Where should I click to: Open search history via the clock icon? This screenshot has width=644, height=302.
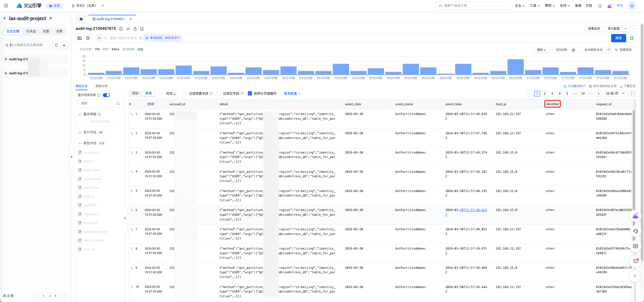88,38
